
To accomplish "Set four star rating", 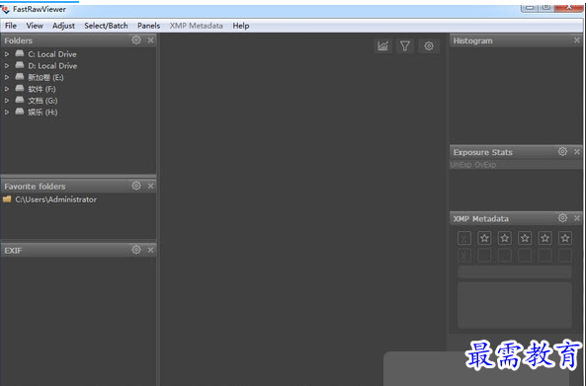I will pos(545,238).
